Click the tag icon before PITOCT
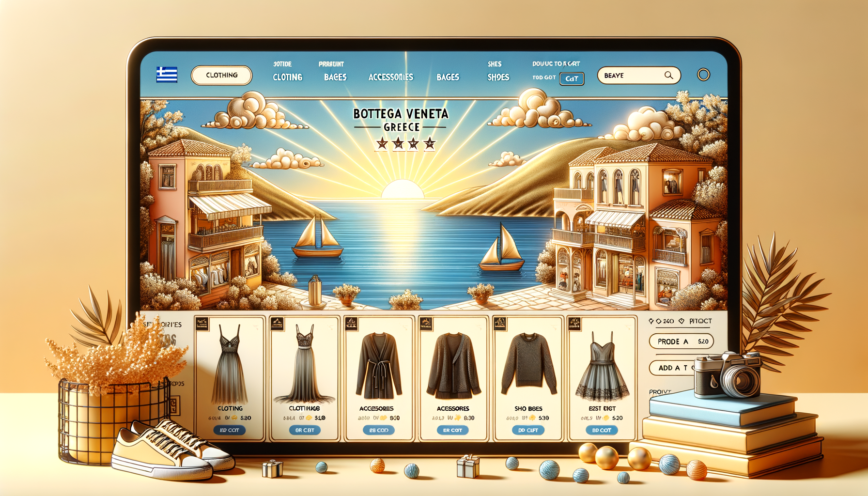 pyautogui.click(x=682, y=321)
